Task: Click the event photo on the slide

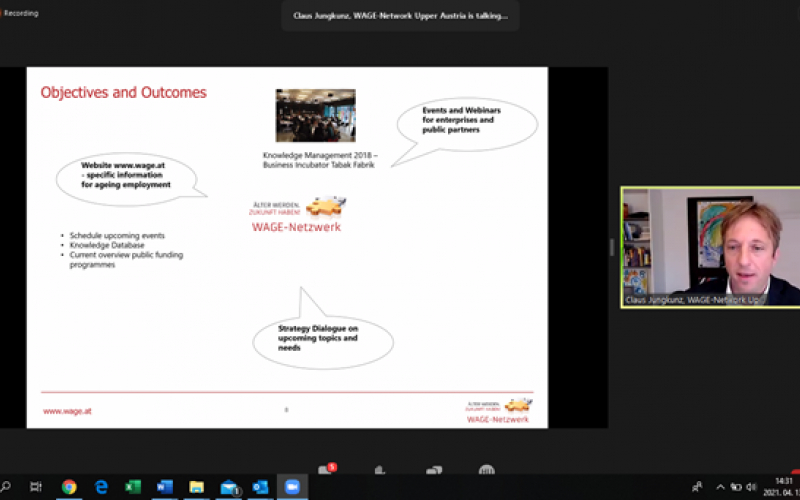Action: 316,115
